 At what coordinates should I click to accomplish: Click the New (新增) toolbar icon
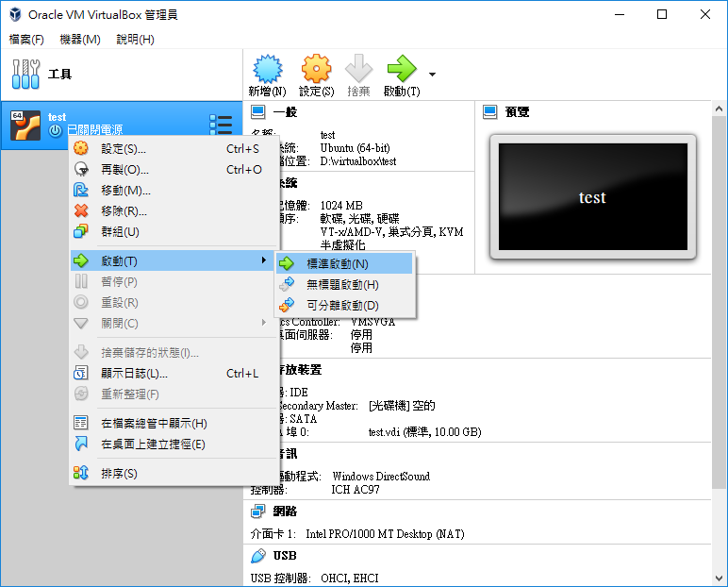268,69
